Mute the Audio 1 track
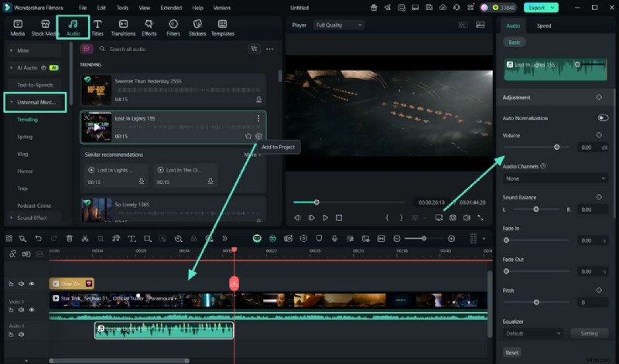 tap(22, 335)
